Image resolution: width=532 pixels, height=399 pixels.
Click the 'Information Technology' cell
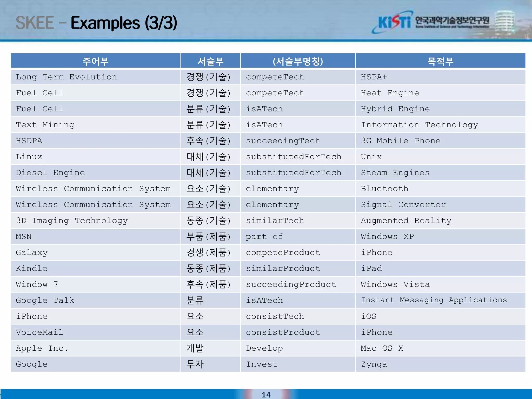pos(440,125)
